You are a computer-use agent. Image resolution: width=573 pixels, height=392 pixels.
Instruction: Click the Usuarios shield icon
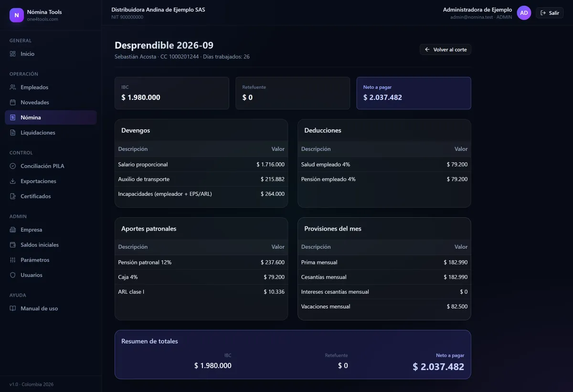(13, 275)
